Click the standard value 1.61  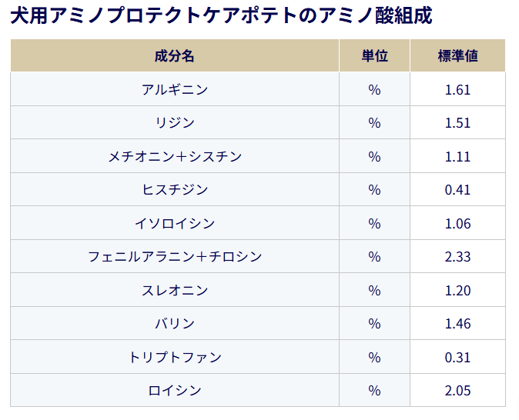click(x=457, y=89)
